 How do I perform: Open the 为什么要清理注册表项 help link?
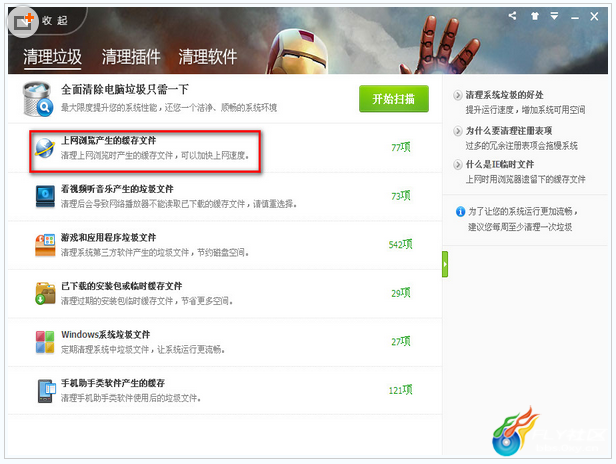(x=509, y=131)
